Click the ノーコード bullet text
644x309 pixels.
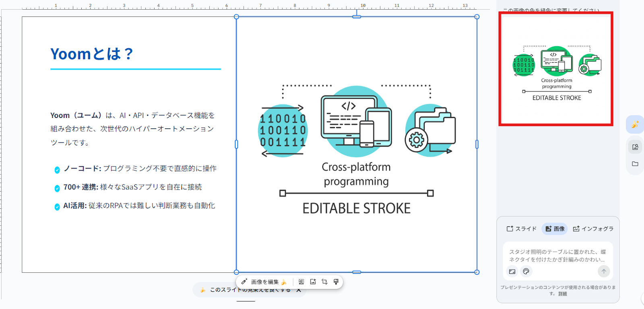[x=140, y=169]
